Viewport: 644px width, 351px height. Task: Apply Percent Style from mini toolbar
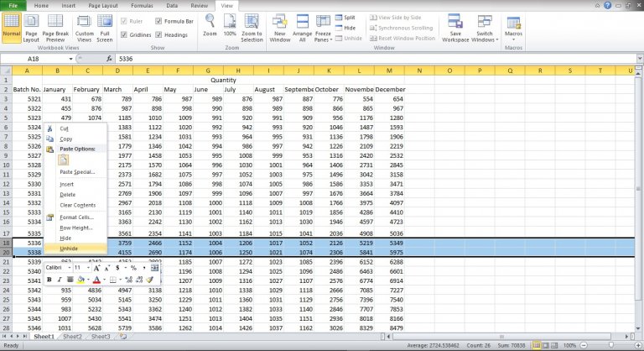click(x=133, y=268)
